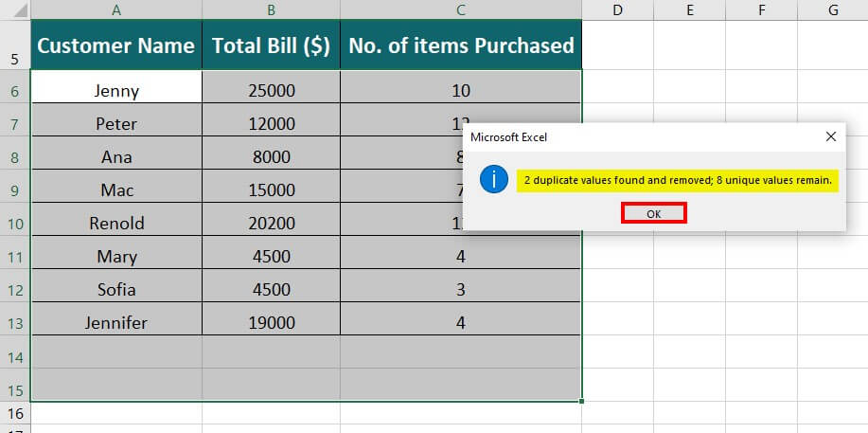The image size is (868, 433).
Task: Select row 9 header
Action: (15, 187)
